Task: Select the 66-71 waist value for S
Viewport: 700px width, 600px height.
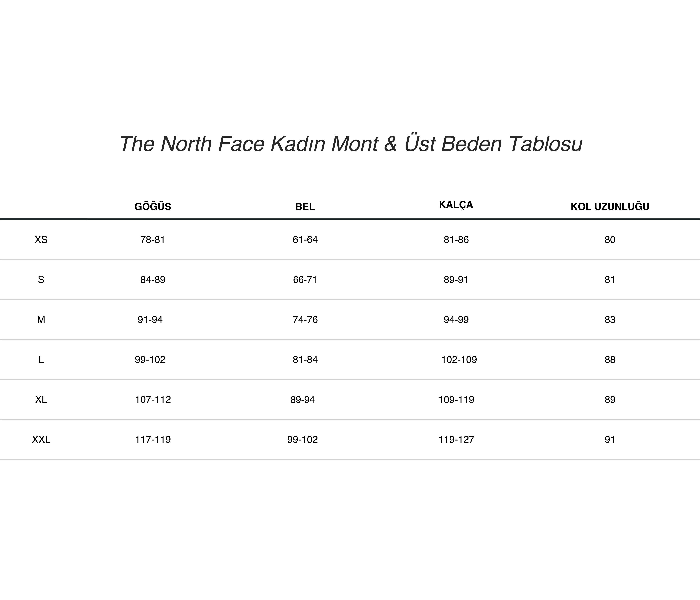Action: point(305,279)
